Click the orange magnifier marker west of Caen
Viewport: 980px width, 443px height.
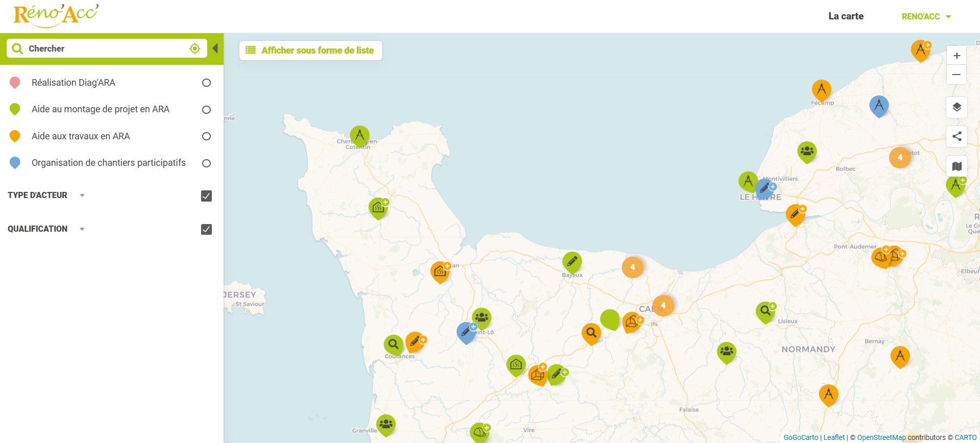coord(591,333)
